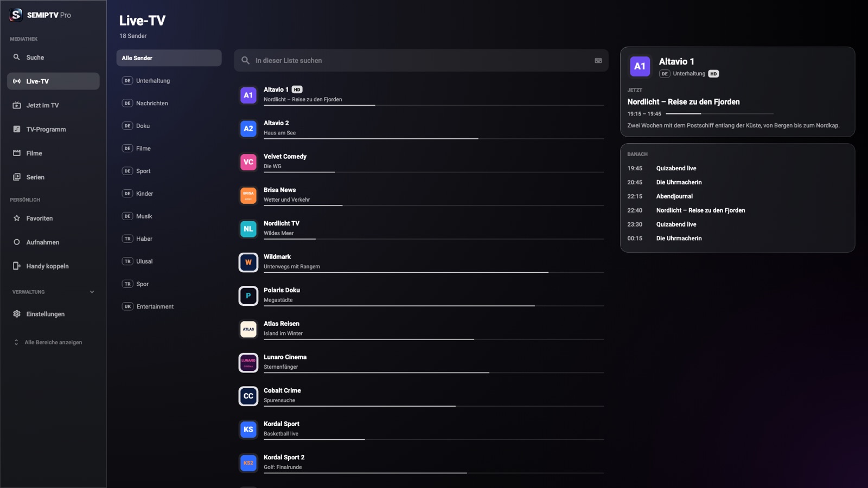Open Kordal Sport 2 Golf: Finalrunde row
868x488 pixels.
coord(421,463)
